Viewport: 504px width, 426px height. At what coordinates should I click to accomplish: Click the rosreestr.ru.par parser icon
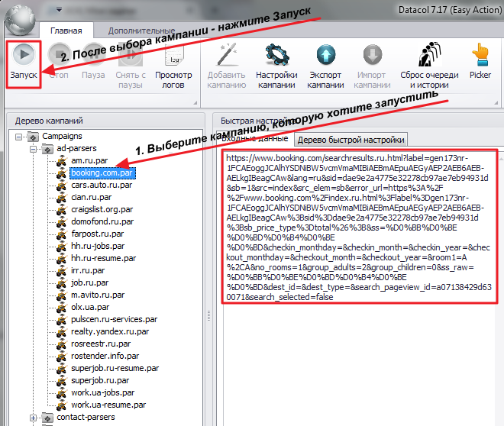click(x=61, y=344)
